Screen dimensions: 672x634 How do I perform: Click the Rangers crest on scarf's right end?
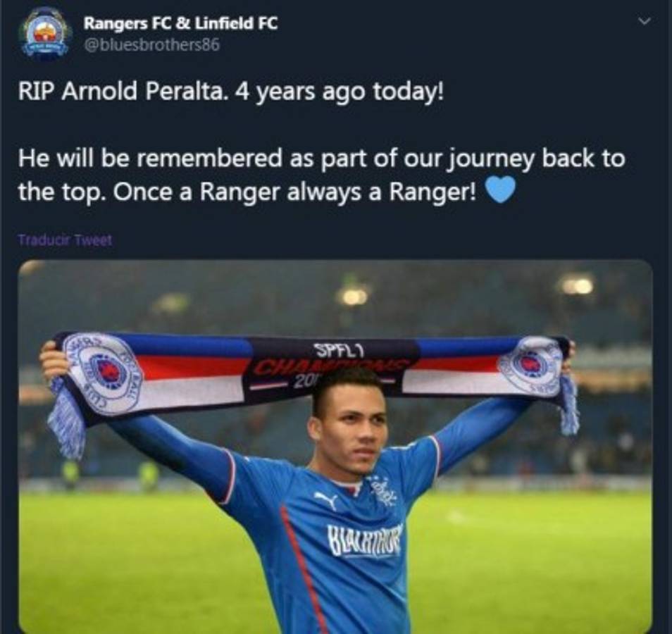pos(531,365)
